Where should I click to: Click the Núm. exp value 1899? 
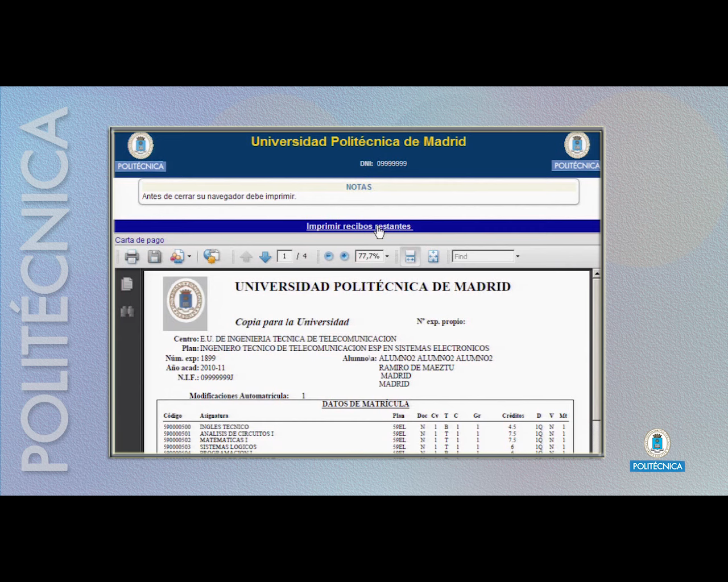click(208, 359)
